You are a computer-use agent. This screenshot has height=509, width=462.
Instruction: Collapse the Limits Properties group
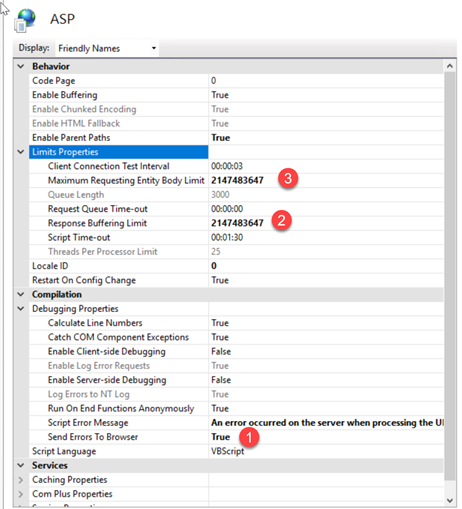[x=21, y=152]
